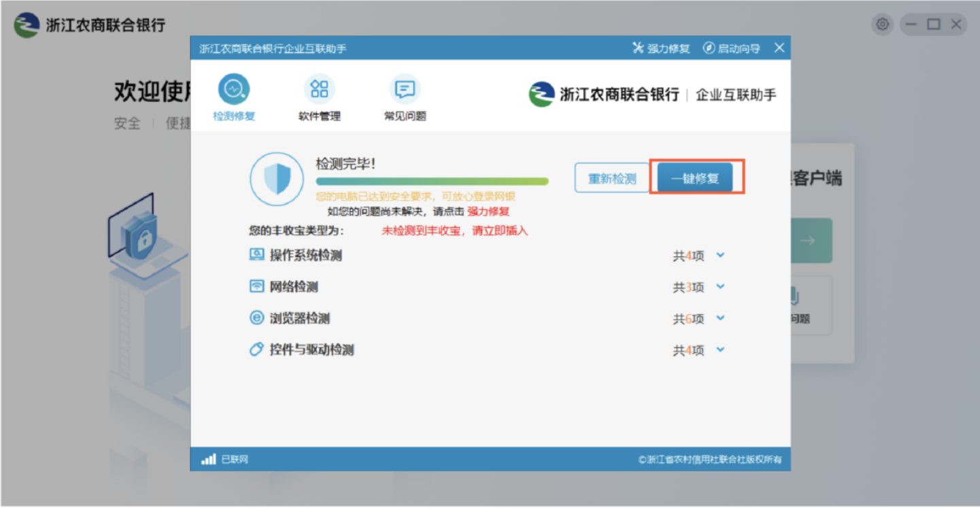Click the 重新检测 button

tap(612, 179)
